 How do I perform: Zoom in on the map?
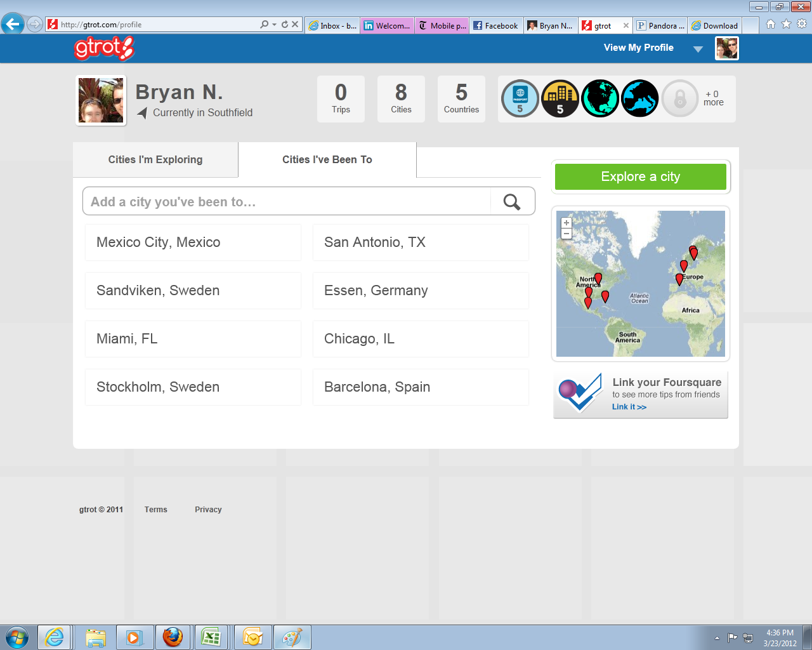[566, 223]
